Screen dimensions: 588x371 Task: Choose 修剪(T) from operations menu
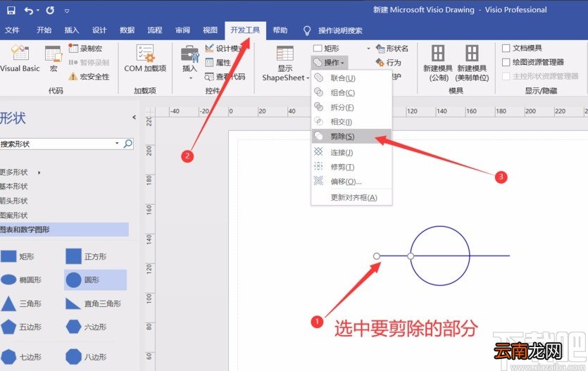point(351,167)
